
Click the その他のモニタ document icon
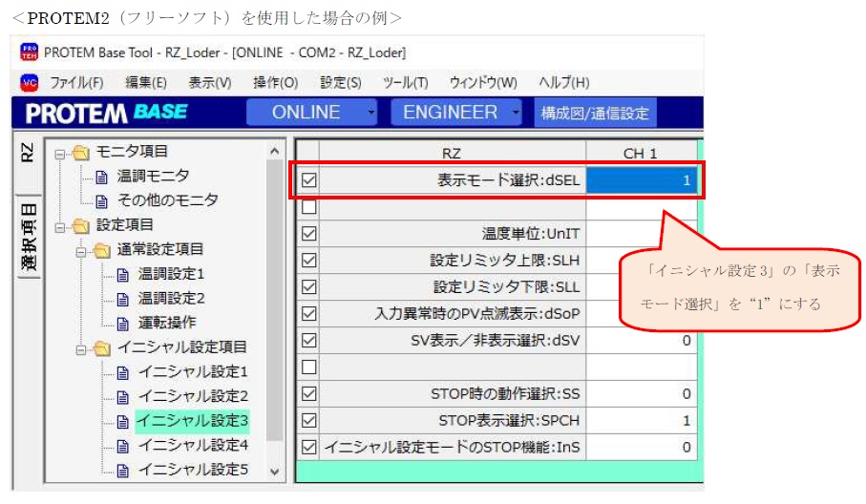[x=101, y=201]
